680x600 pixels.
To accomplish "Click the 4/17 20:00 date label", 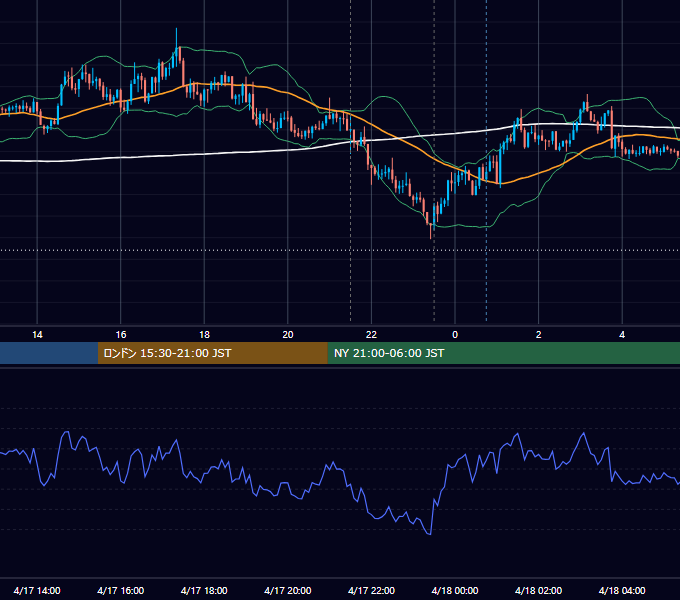I will 288,590.
